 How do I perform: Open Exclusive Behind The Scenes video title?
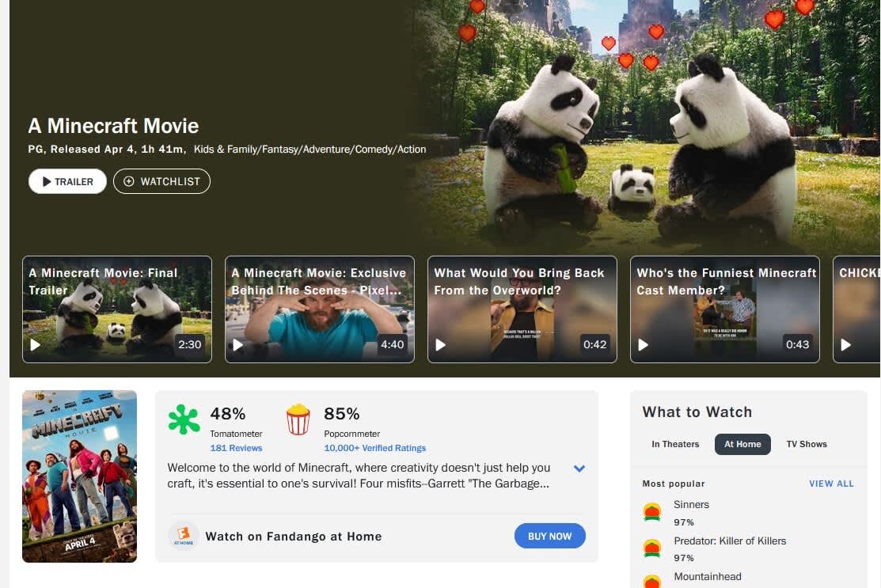click(x=318, y=282)
